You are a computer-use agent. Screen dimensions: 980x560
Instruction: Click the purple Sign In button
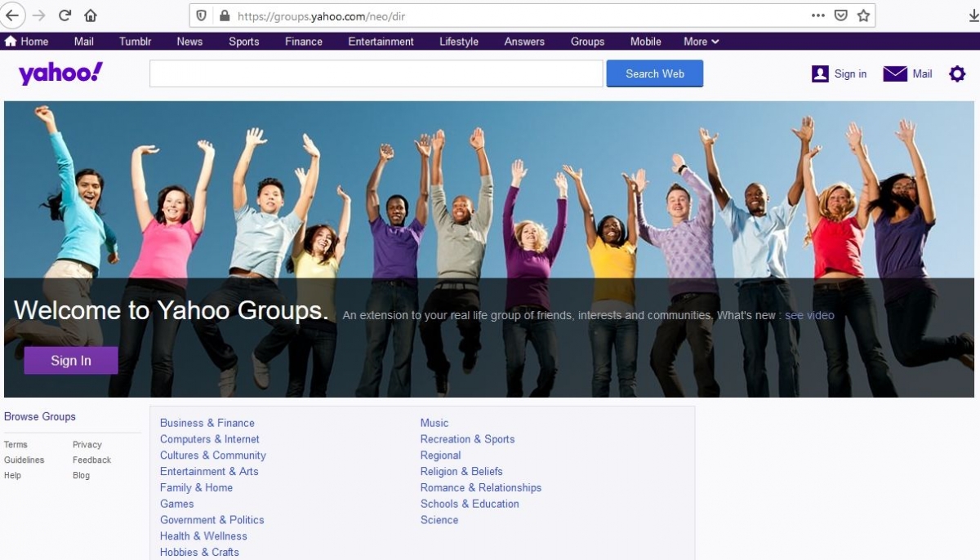pos(71,360)
